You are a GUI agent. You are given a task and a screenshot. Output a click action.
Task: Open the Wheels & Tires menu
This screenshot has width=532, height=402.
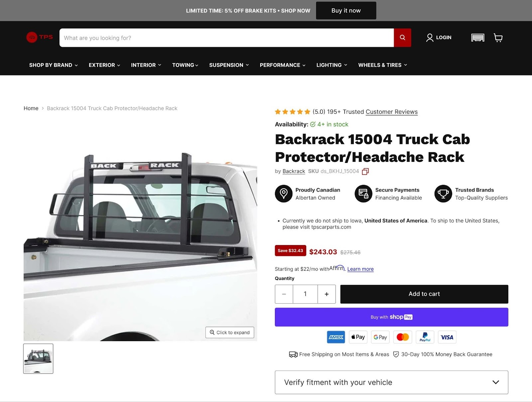(383, 65)
